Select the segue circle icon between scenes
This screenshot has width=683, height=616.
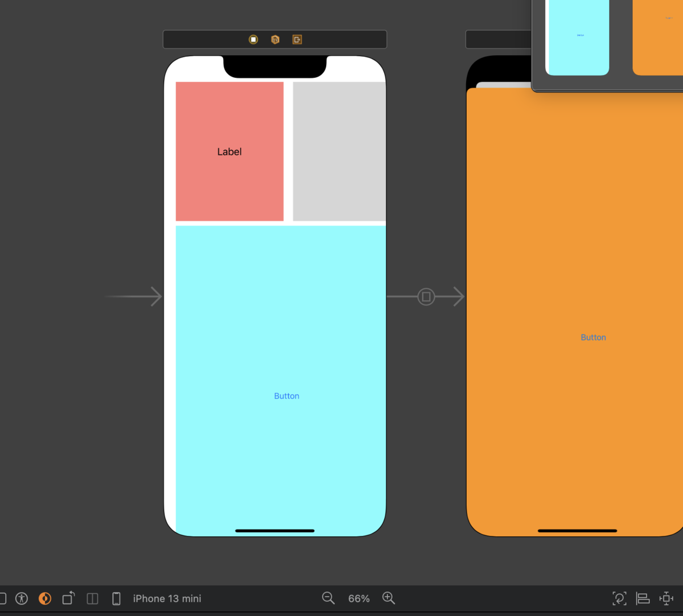pyautogui.click(x=426, y=297)
